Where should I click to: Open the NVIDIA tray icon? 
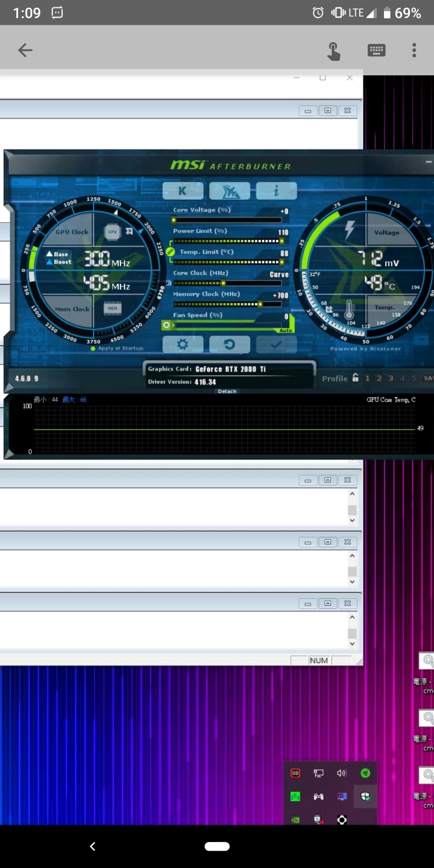pyautogui.click(x=295, y=820)
